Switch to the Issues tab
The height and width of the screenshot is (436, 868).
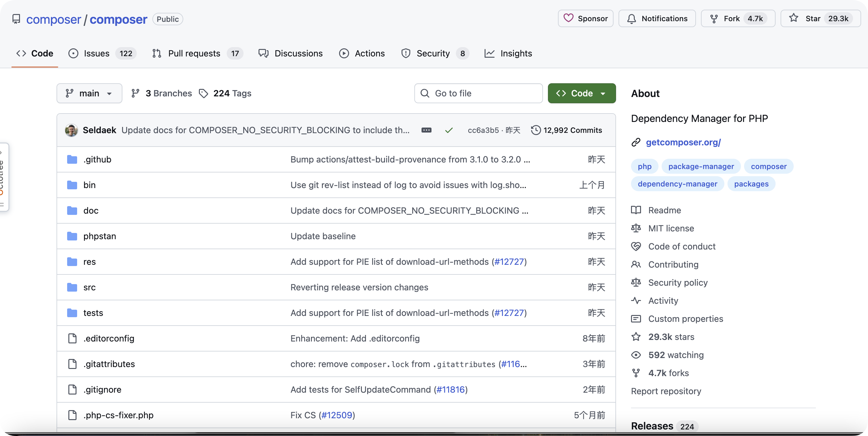click(96, 54)
